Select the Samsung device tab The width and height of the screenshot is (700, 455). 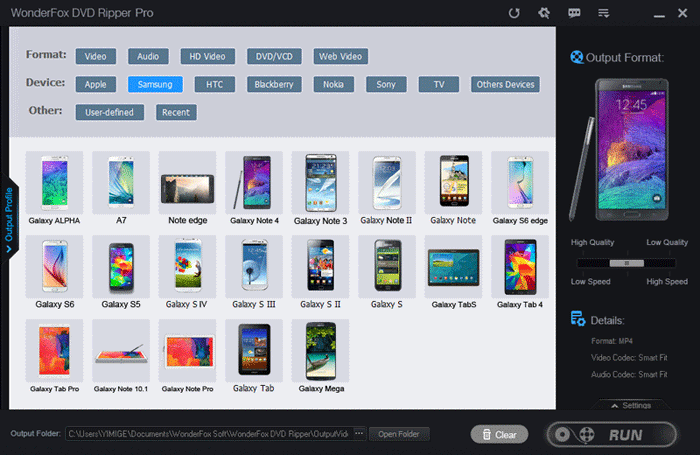[155, 84]
